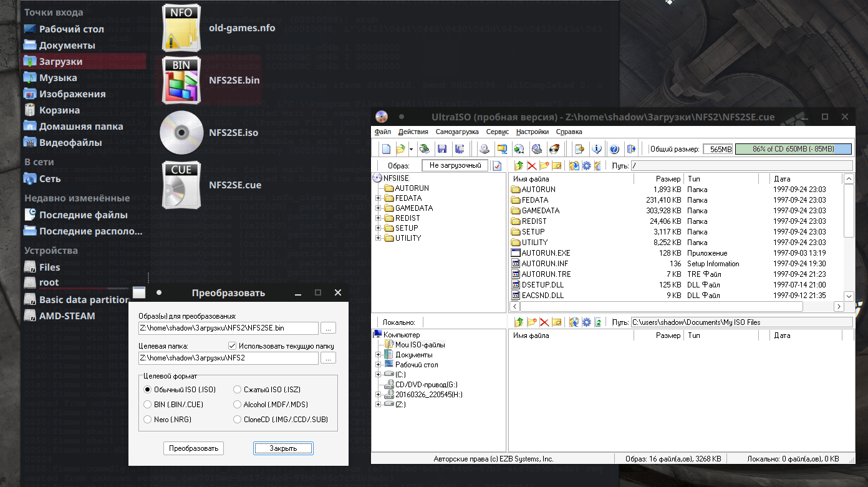Expand the UTILITY folder in image tree
The image size is (868, 487).
378,238
